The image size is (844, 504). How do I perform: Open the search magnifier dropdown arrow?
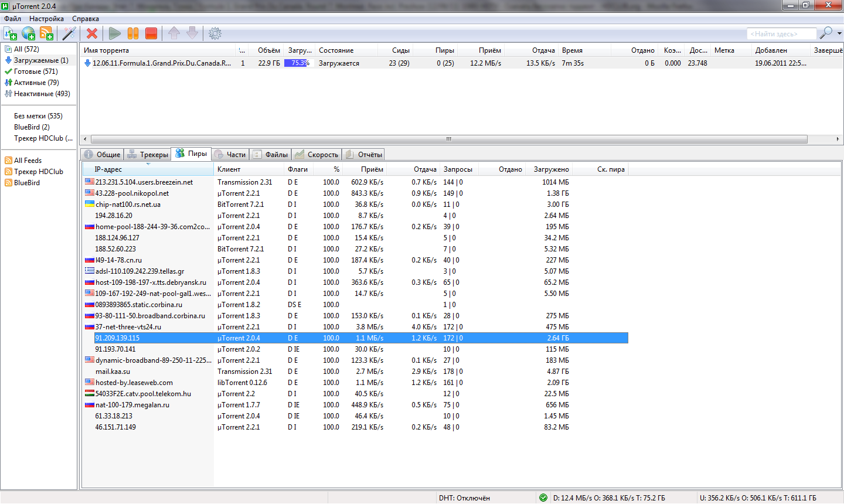839,33
